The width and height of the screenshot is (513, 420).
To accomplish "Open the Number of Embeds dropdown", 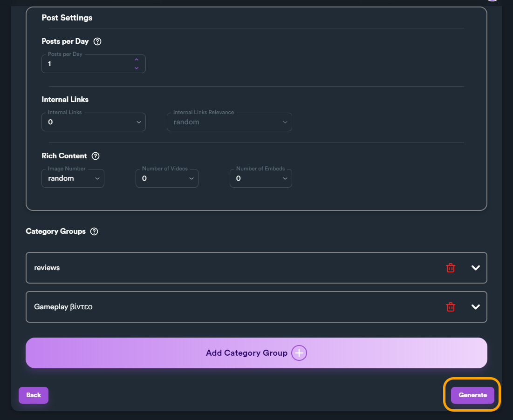I will 260,178.
